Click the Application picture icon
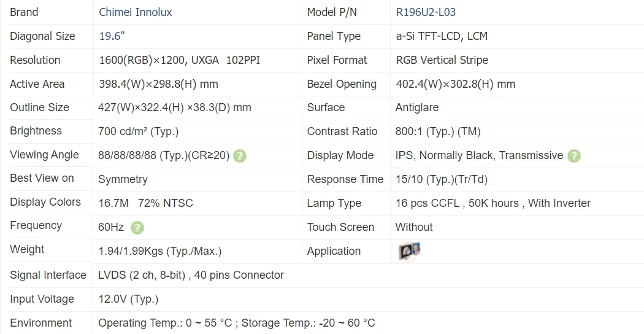This screenshot has height=334, width=644. 409,251
